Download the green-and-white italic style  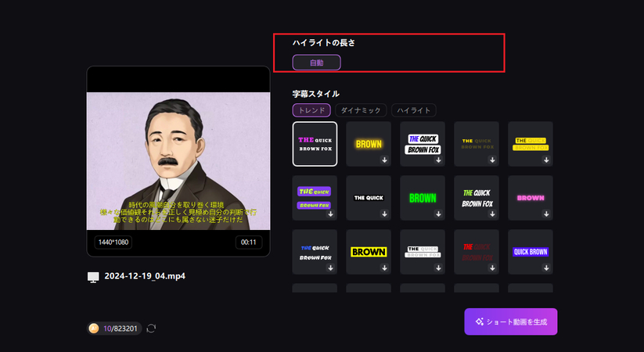coord(492,214)
